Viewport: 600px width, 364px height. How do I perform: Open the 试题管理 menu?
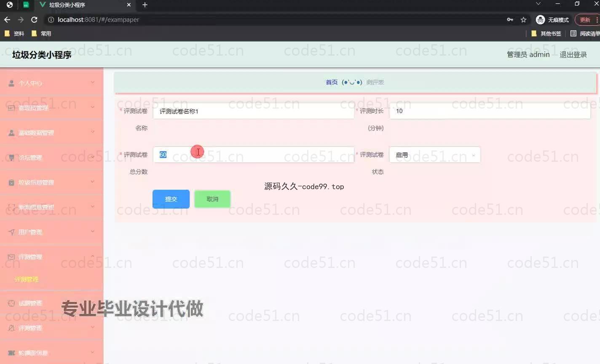pyautogui.click(x=51, y=303)
